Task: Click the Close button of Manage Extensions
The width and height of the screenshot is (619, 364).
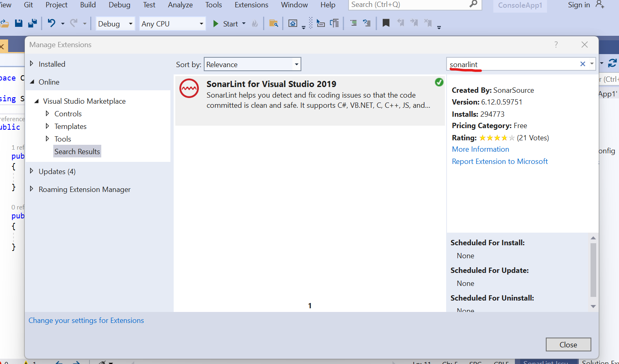Action: (x=568, y=344)
